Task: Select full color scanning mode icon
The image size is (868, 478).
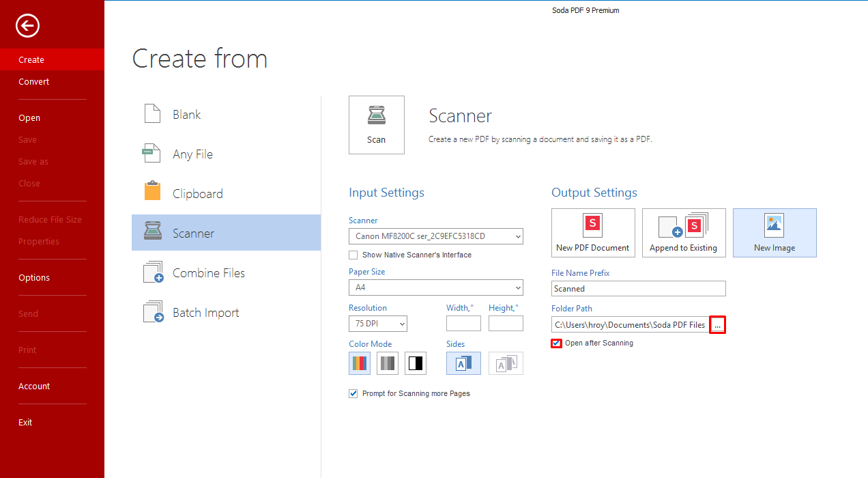Action: (360, 363)
